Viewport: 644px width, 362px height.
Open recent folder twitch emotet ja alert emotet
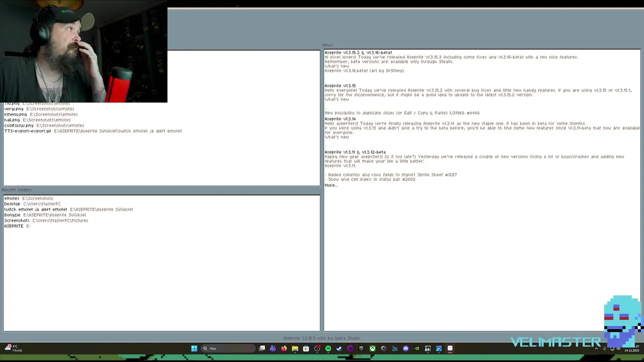[68, 209]
